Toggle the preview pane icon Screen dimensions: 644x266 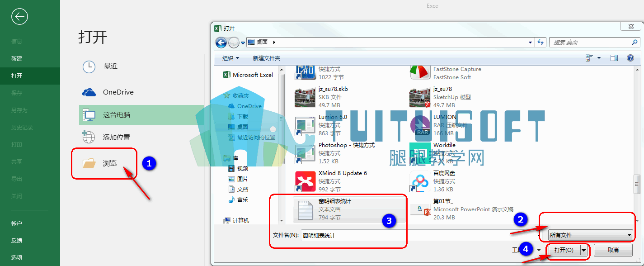point(614,58)
